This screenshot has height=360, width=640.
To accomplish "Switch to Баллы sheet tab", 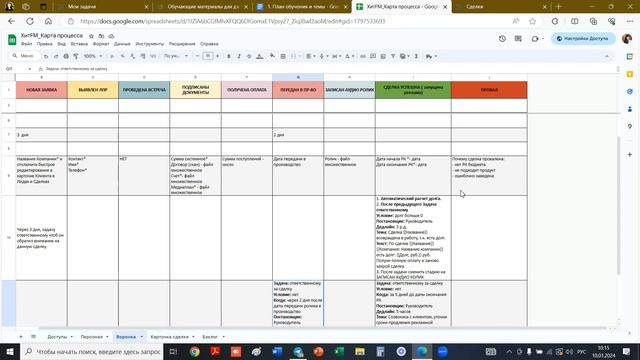I will (210, 337).
